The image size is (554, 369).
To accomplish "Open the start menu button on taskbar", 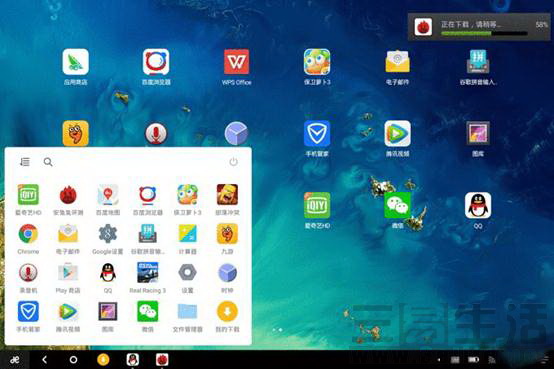I will (14, 360).
